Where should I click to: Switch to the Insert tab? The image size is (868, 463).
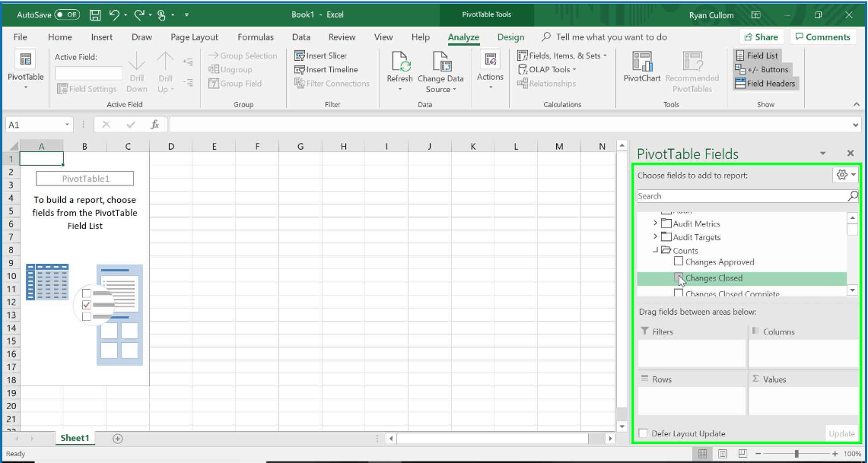coord(102,37)
